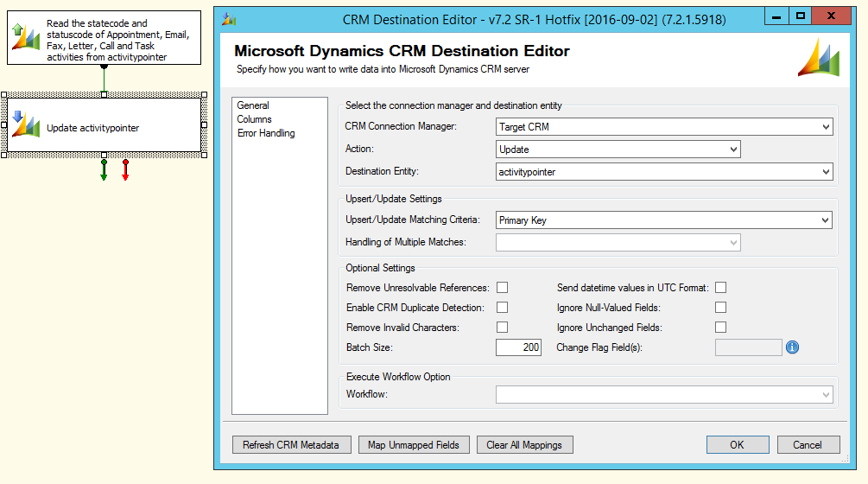The width and height of the screenshot is (868, 484).
Task: Open the Action dropdown showing Update
Action: [618, 150]
